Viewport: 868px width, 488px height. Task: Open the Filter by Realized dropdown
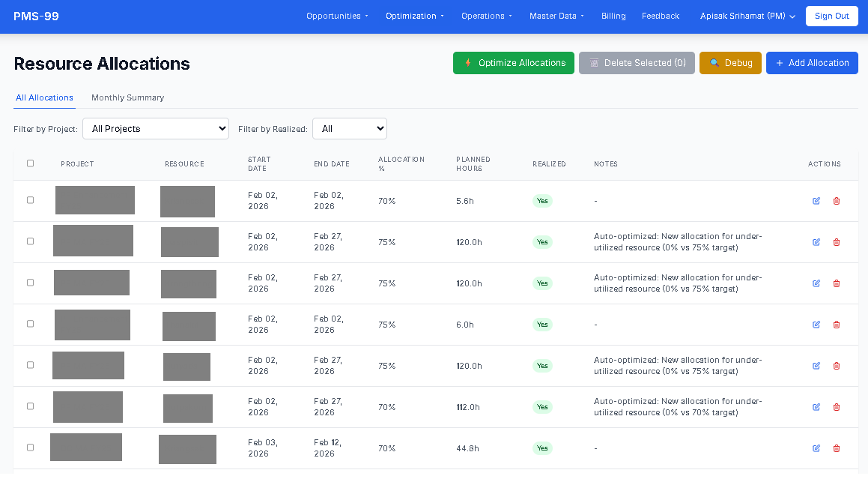(349, 129)
